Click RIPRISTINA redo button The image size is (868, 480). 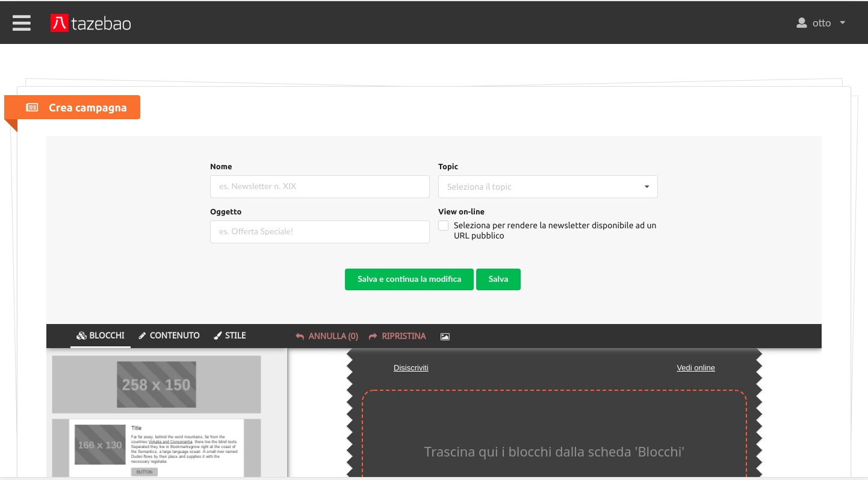click(x=397, y=336)
